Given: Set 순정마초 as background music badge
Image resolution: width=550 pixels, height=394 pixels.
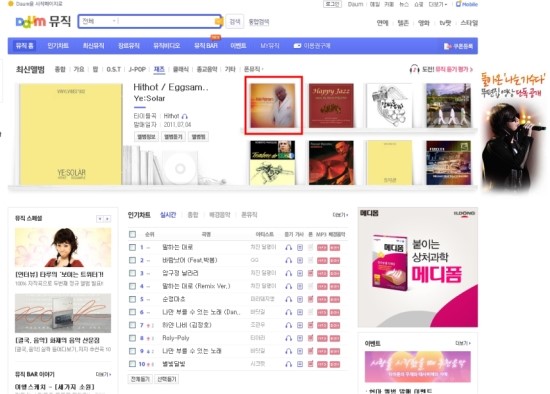Looking at the screenshot, I should [335, 300].
